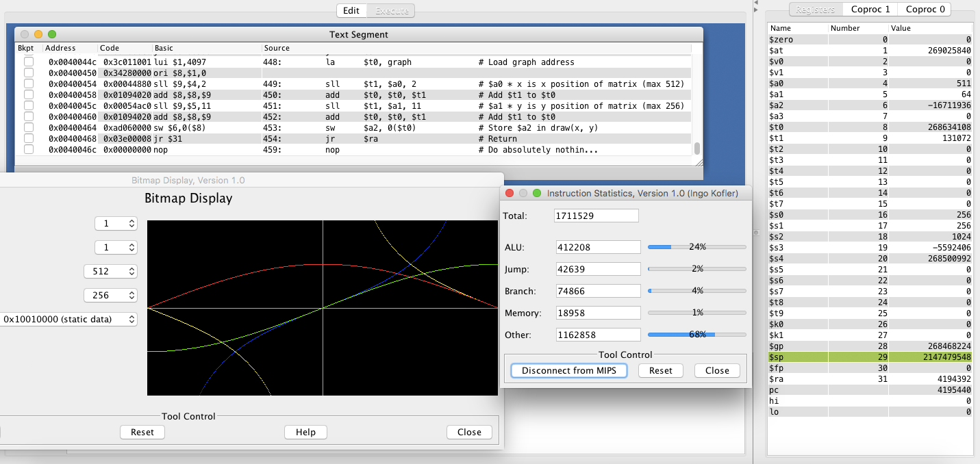This screenshot has width=980, height=464.
Task: Click the Total instruction count field
Action: point(596,216)
